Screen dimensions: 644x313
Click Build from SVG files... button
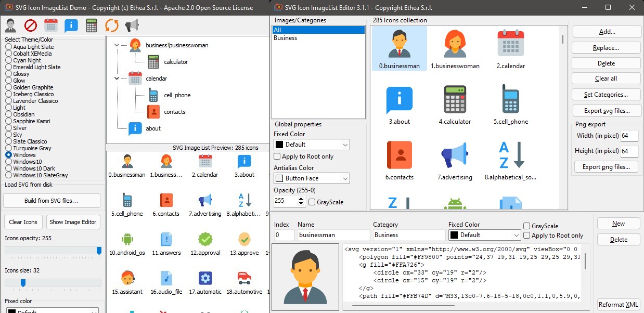[x=51, y=201]
